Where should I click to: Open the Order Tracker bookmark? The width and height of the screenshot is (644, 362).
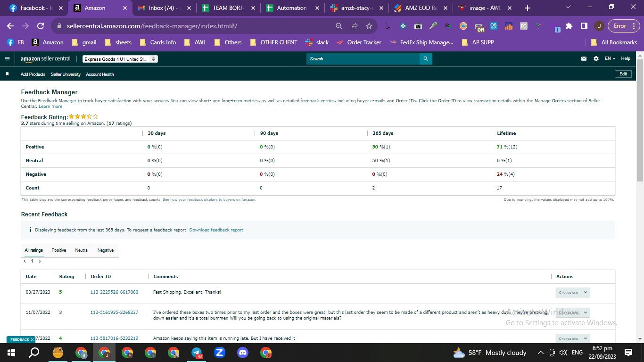tap(359, 42)
